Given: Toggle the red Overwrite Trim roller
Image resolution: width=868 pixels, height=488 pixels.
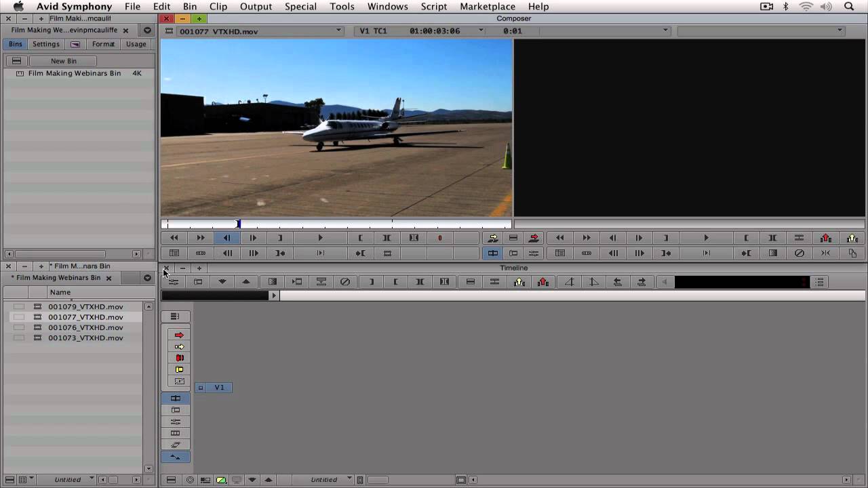Looking at the screenshot, I should pyautogui.click(x=179, y=358).
